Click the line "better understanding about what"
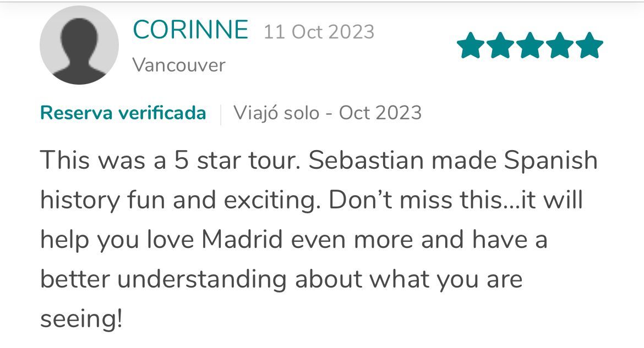 [281, 279]
